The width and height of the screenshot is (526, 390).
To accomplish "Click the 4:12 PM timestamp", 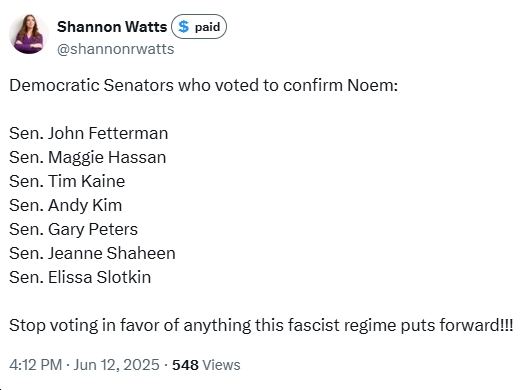I will (x=36, y=365).
